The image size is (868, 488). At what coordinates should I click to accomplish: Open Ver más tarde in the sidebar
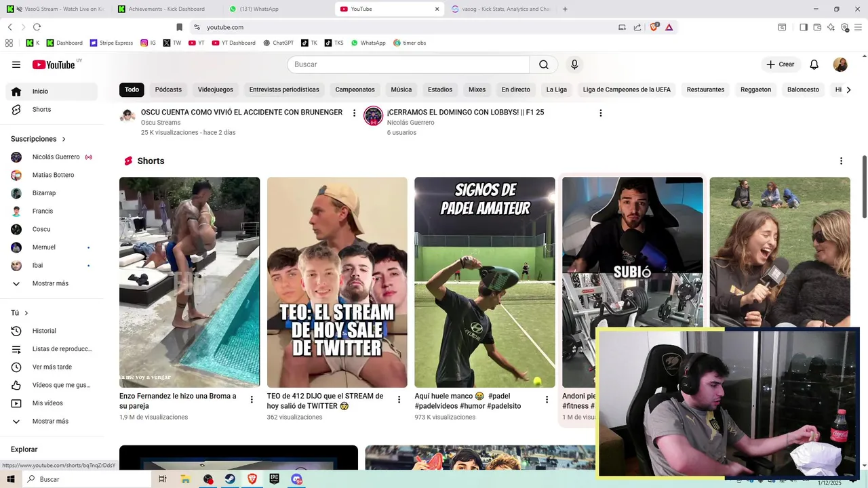click(52, 367)
